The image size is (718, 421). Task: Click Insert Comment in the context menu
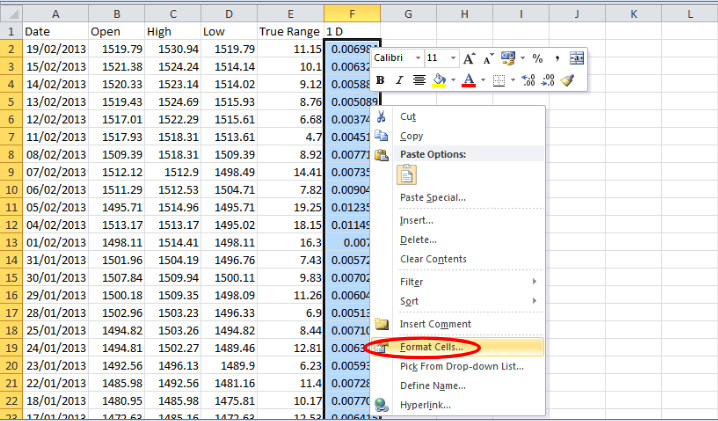pyautogui.click(x=435, y=324)
